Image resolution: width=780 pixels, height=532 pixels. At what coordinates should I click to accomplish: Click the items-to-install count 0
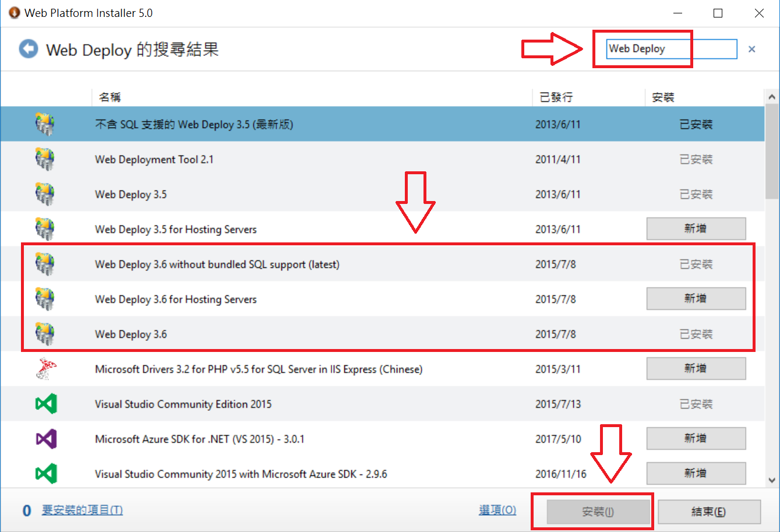pos(27,511)
